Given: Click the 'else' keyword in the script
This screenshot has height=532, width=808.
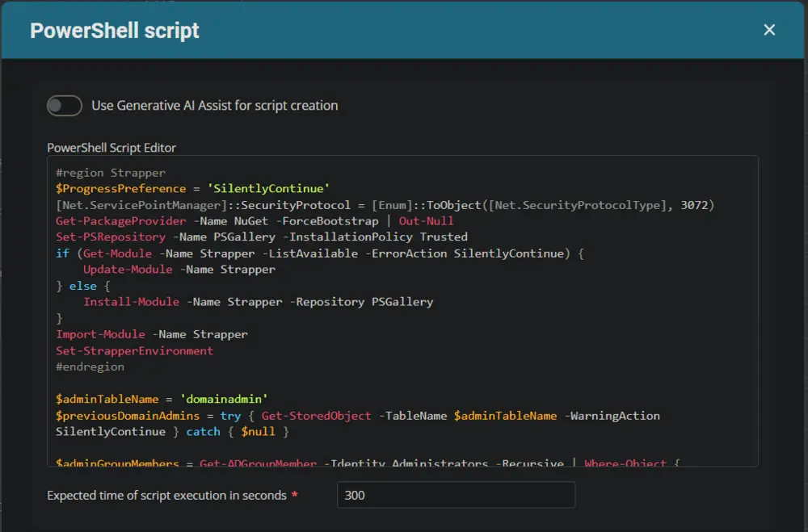Looking at the screenshot, I should pyautogui.click(x=83, y=286).
